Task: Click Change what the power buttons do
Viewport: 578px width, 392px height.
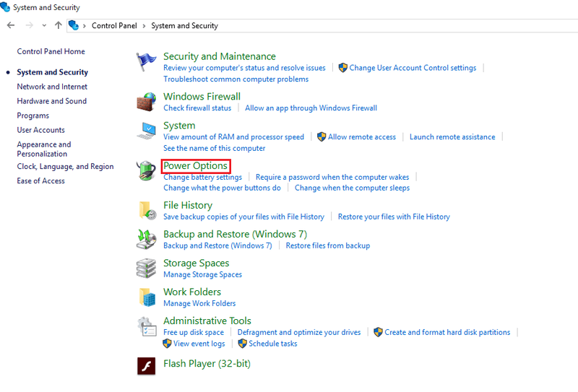Action: tap(222, 188)
